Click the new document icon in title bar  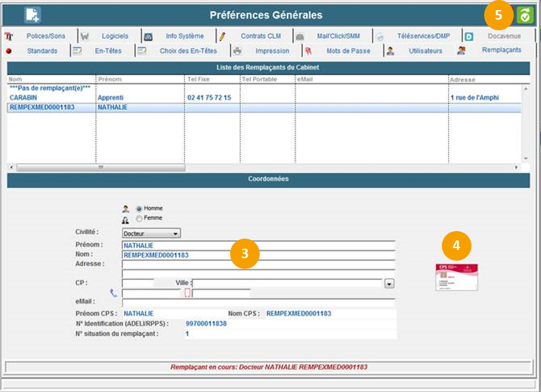tap(32, 15)
